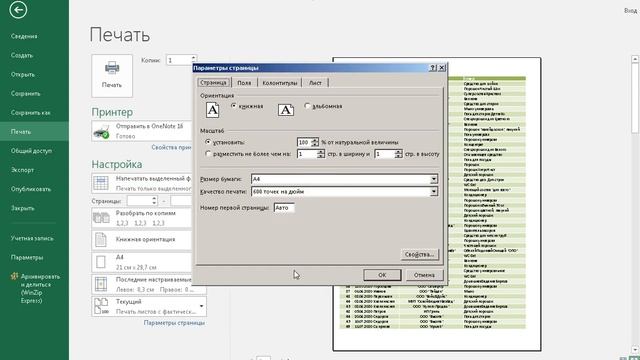
Task: Choose Сохранить in the sidebar
Action: pyautogui.click(x=26, y=94)
